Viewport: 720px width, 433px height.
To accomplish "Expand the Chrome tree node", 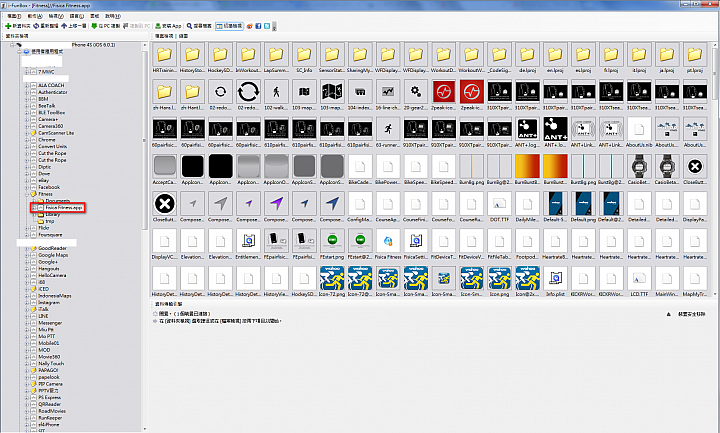I will point(27,140).
